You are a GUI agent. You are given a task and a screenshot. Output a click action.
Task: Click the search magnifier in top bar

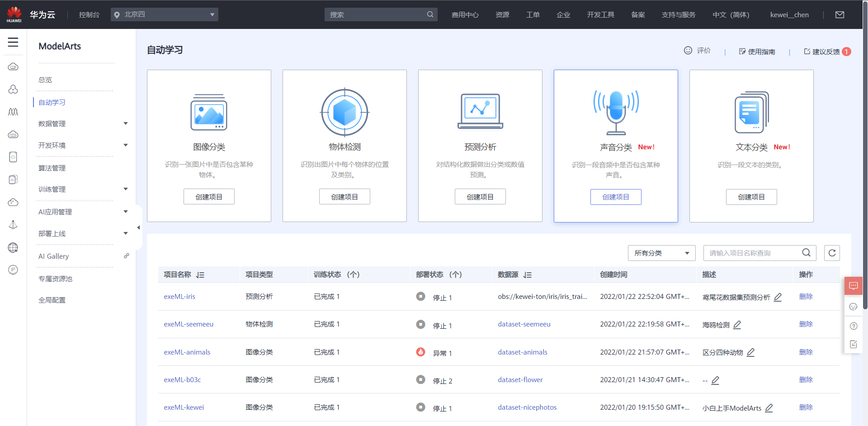point(430,14)
